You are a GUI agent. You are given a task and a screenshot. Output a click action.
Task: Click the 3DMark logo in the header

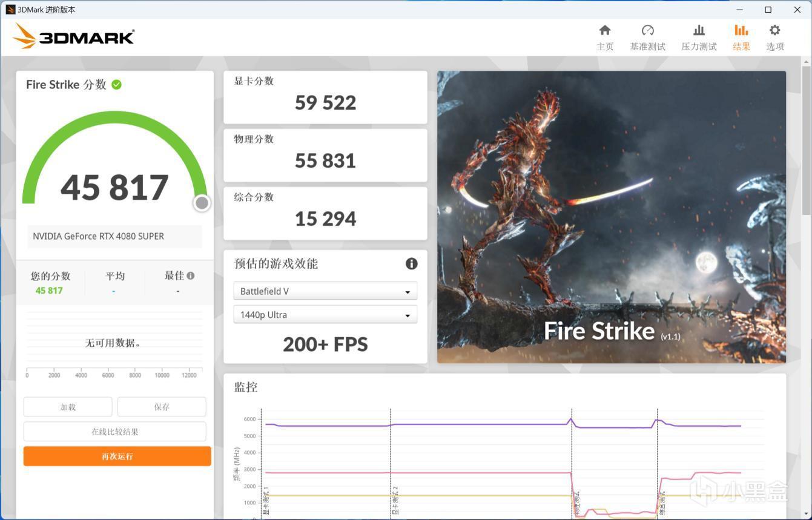(x=73, y=37)
